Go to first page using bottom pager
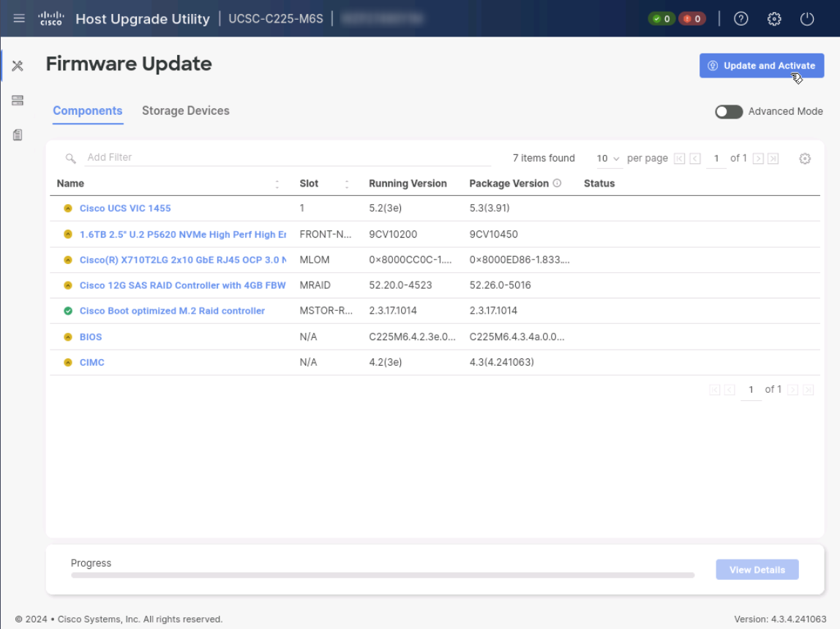This screenshot has height=629, width=840. click(714, 390)
